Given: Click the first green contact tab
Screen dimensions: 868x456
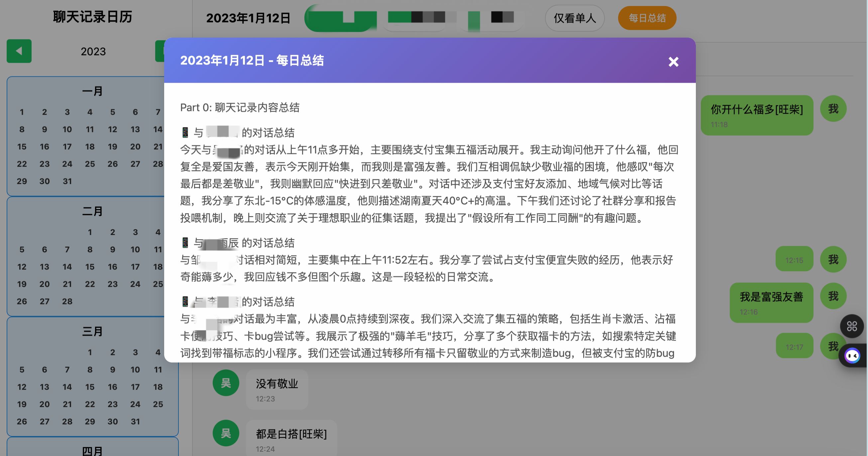Looking at the screenshot, I should (x=340, y=18).
